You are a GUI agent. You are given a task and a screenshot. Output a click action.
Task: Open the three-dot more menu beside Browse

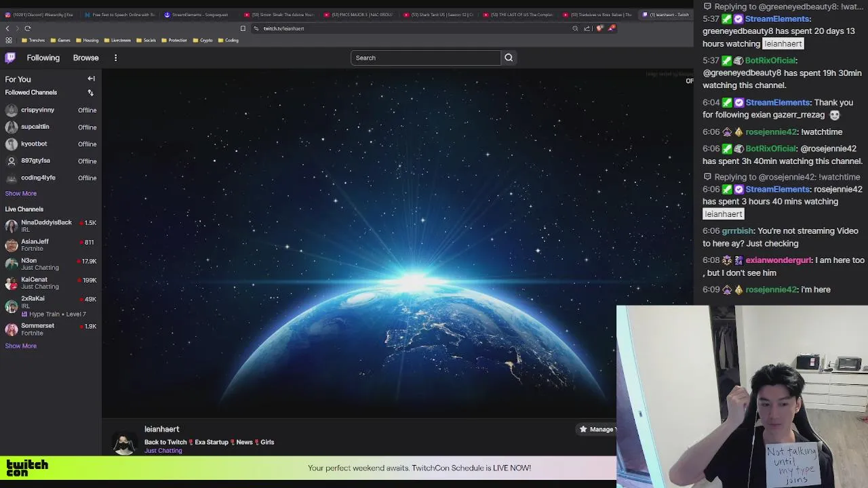[115, 58]
